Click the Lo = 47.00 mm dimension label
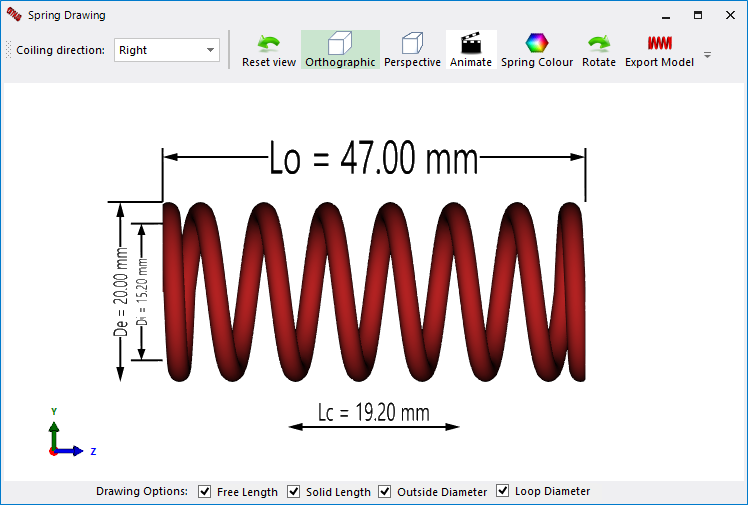Screen dimensions: 748x505 [374, 158]
